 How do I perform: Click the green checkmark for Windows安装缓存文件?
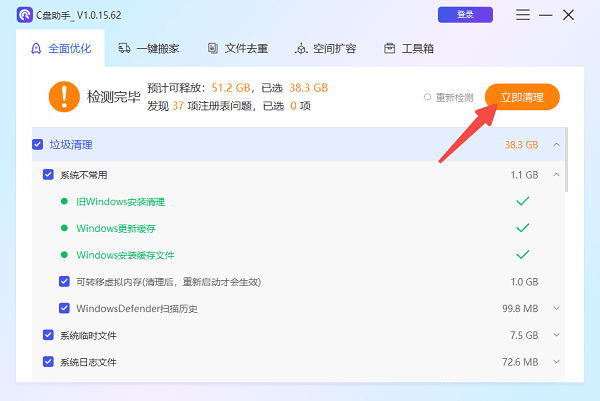coord(521,255)
